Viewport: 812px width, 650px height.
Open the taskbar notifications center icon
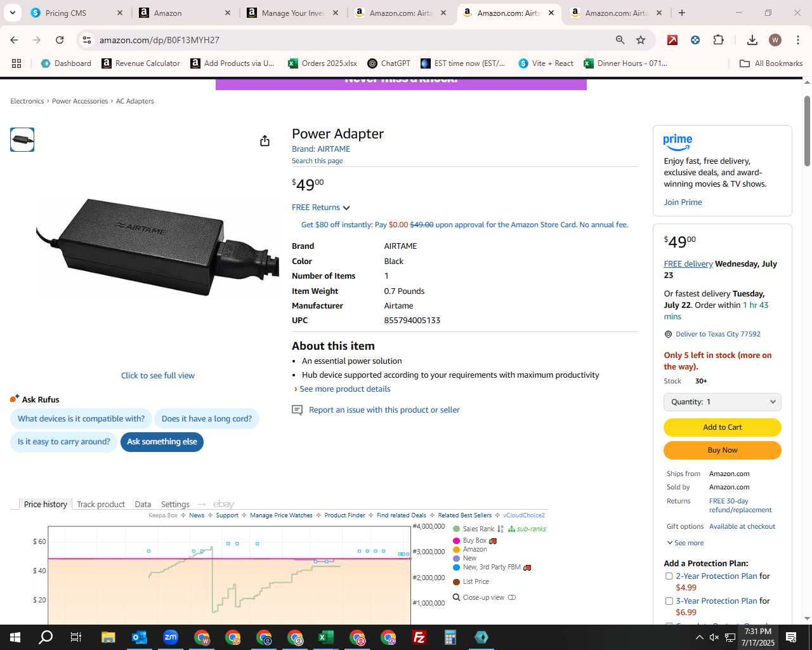791,637
